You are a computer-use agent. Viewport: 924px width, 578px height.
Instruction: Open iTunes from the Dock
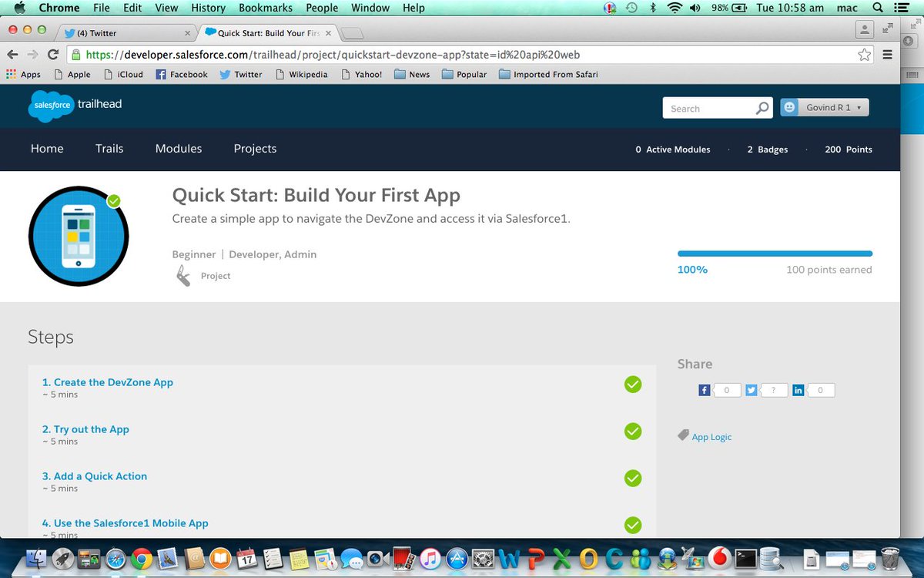430,559
